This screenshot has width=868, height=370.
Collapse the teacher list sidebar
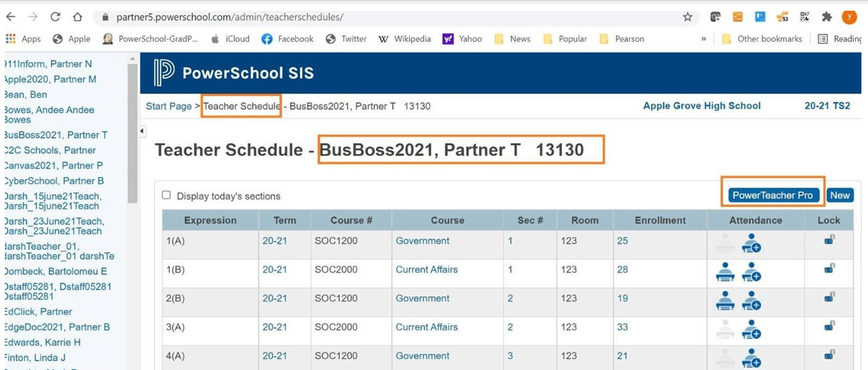(142, 130)
